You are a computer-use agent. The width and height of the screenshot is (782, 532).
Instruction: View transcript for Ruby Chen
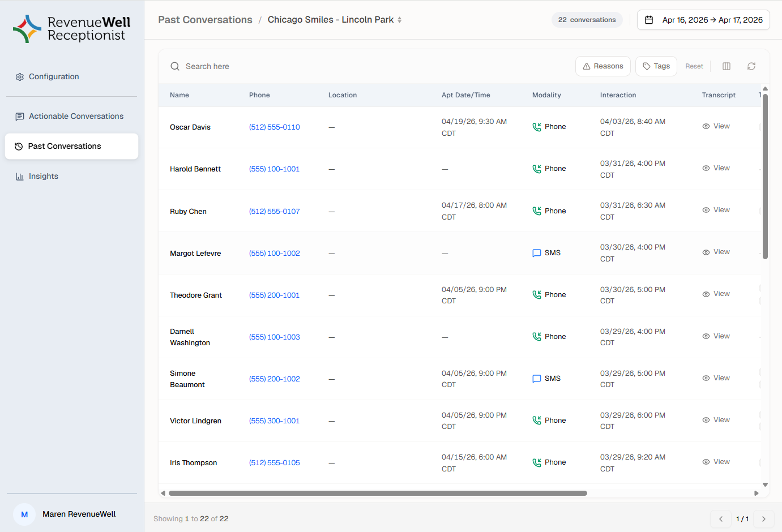pos(716,210)
